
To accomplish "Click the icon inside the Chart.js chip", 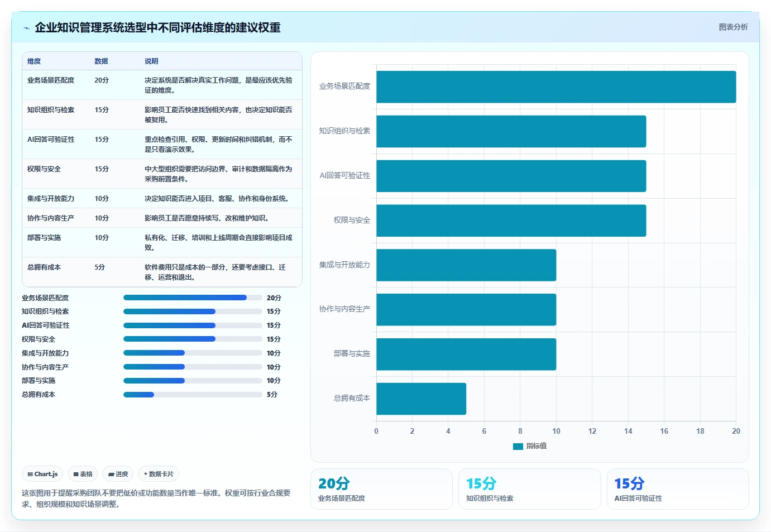I will 30,474.
